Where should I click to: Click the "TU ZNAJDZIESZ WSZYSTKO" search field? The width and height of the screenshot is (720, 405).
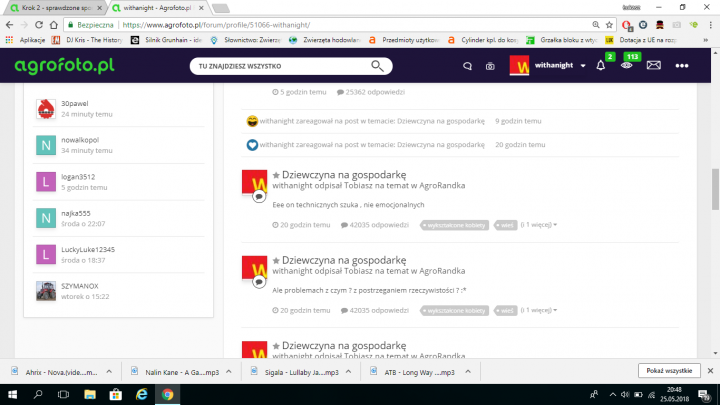[280, 66]
